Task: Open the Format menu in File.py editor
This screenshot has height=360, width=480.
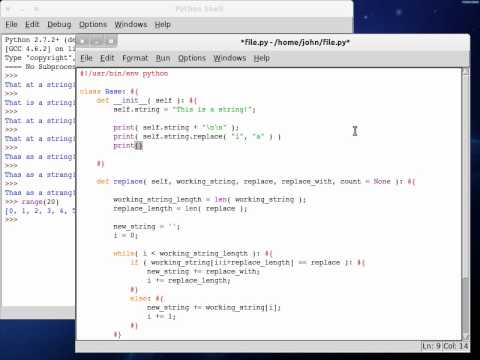Action: point(135,58)
